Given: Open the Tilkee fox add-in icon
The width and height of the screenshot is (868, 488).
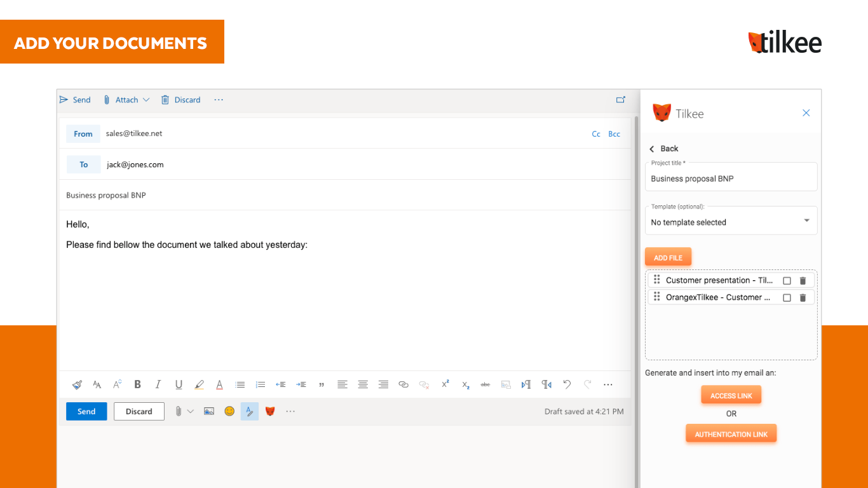Looking at the screenshot, I should (x=270, y=411).
